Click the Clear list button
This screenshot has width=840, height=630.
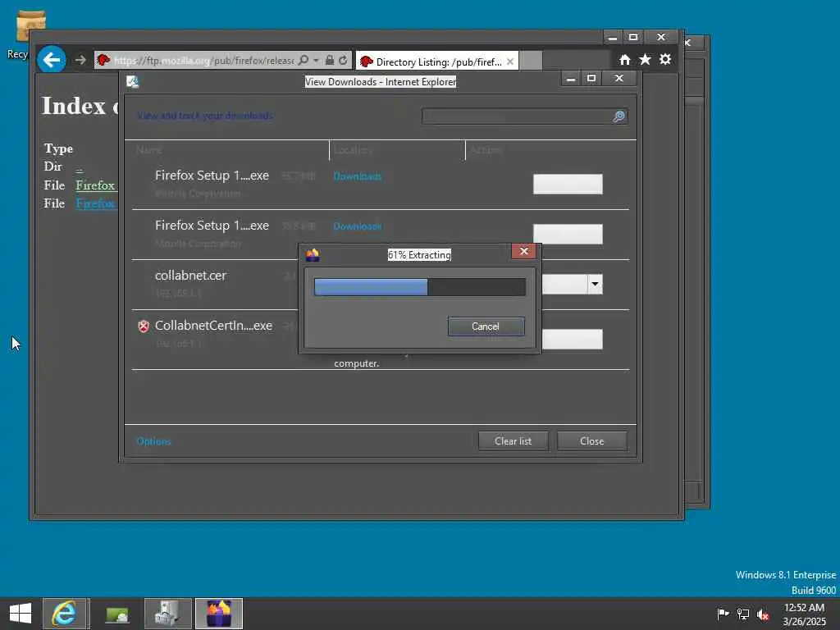coord(514,441)
